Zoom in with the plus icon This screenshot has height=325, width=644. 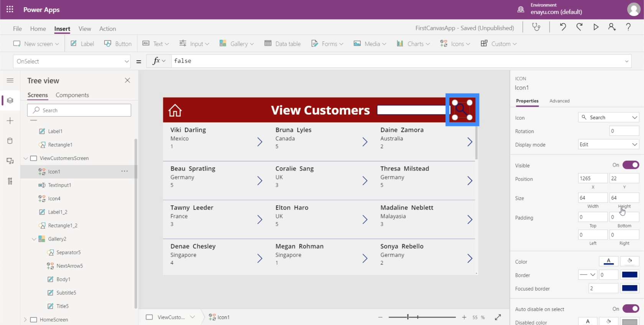(x=464, y=317)
